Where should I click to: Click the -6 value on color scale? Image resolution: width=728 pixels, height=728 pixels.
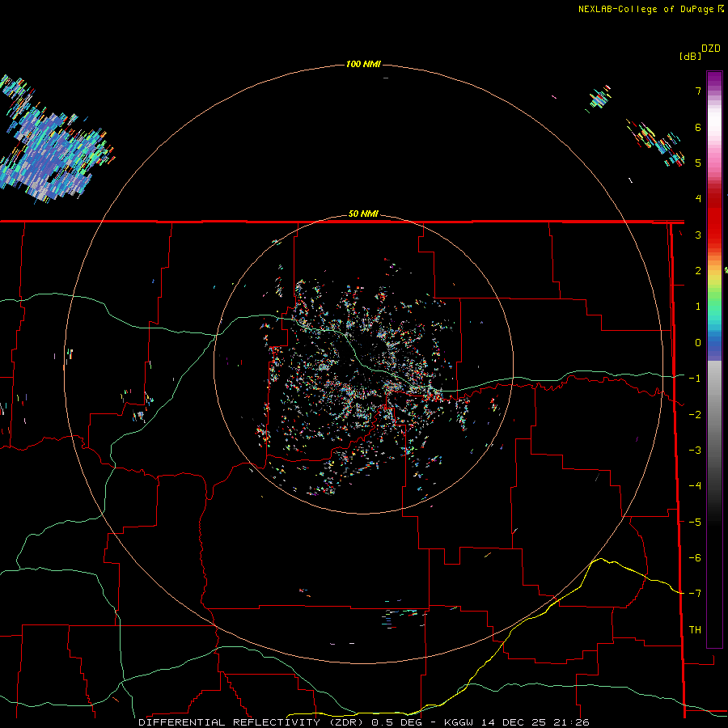(x=695, y=558)
